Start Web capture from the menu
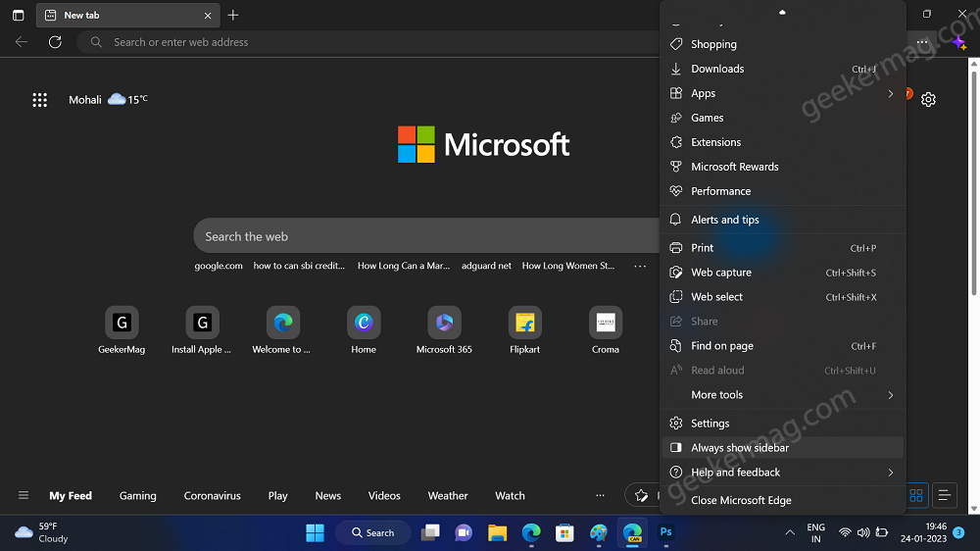Viewport: 980px width, 551px height. tap(782, 272)
